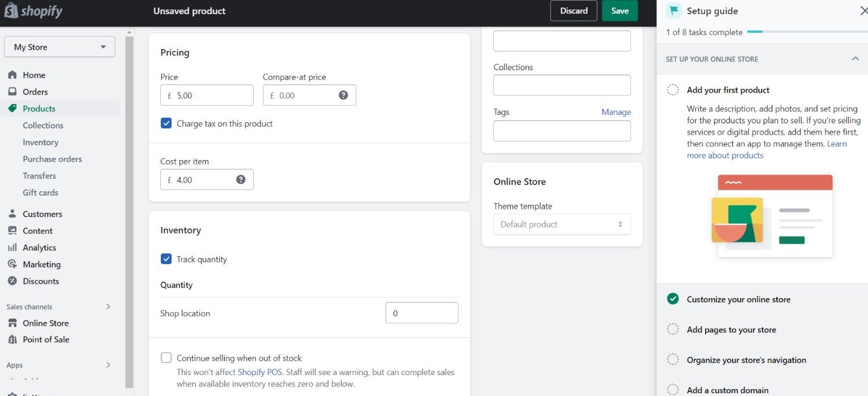868x396 pixels.
Task: Click the Home icon in sidebar
Action: (x=12, y=75)
